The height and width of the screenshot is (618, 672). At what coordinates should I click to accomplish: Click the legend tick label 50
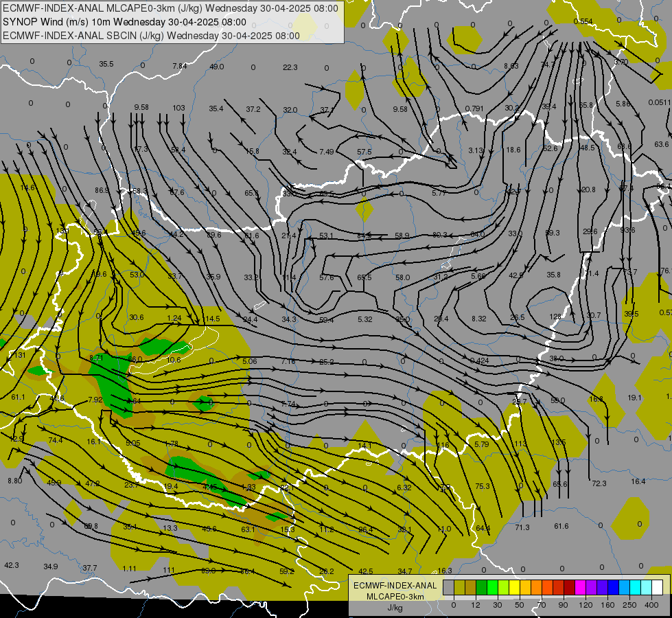point(520,605)
